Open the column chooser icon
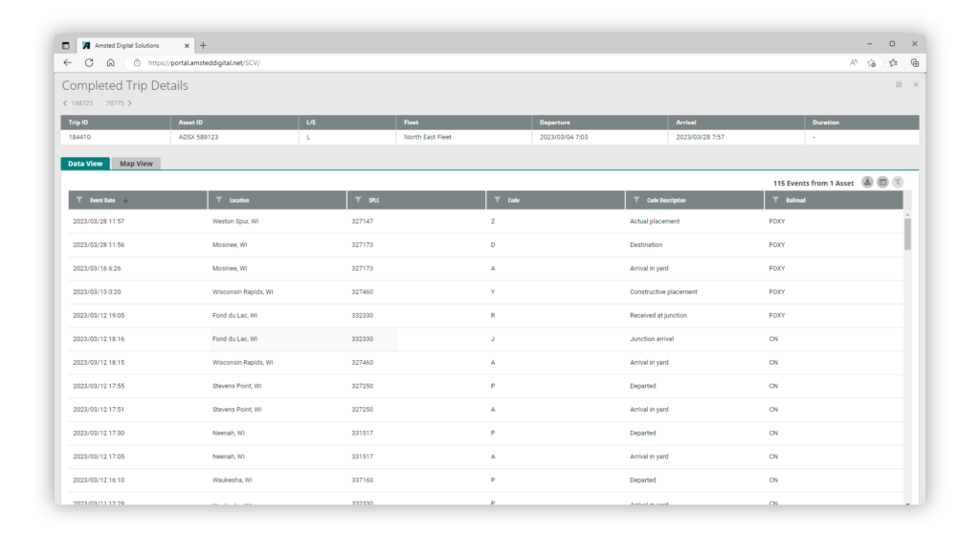 click(882, 182)
